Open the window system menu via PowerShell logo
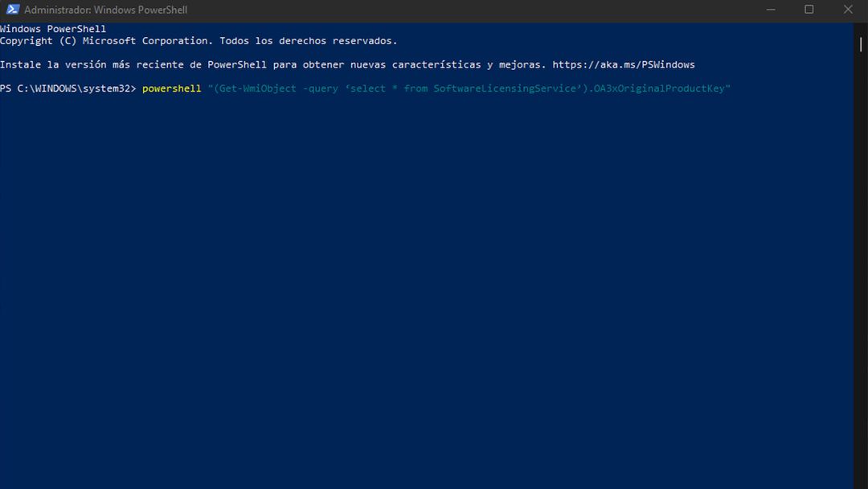 click(x=11, y=10)
